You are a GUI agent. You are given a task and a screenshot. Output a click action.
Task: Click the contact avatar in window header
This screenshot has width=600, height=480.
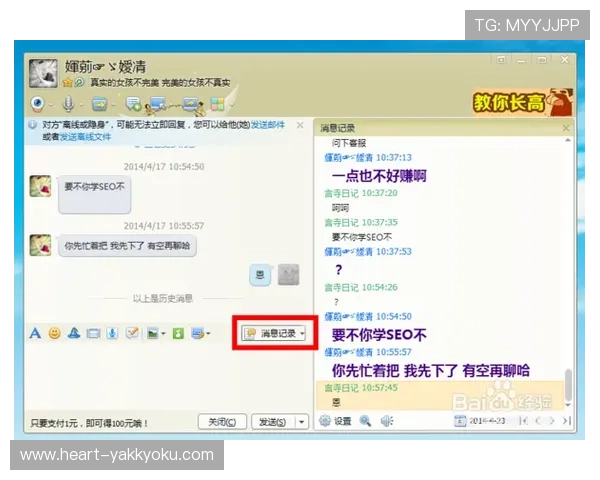43,73
